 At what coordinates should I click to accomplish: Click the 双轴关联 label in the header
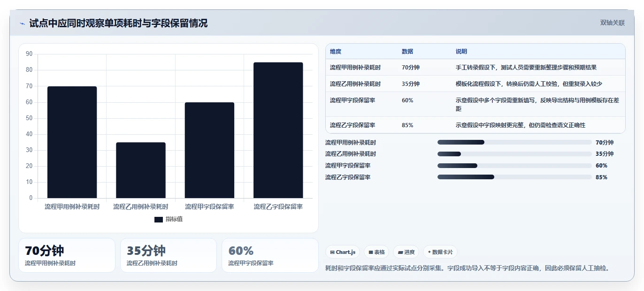pos(612,23)
